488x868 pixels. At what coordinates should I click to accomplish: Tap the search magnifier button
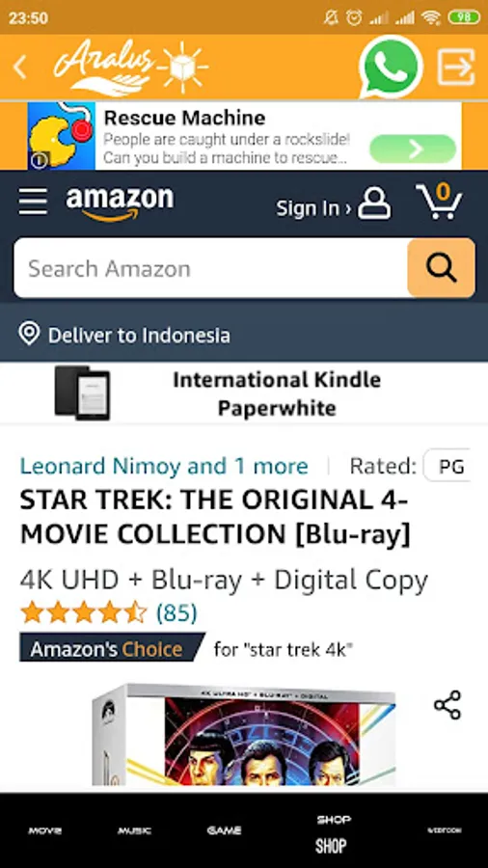441,268
